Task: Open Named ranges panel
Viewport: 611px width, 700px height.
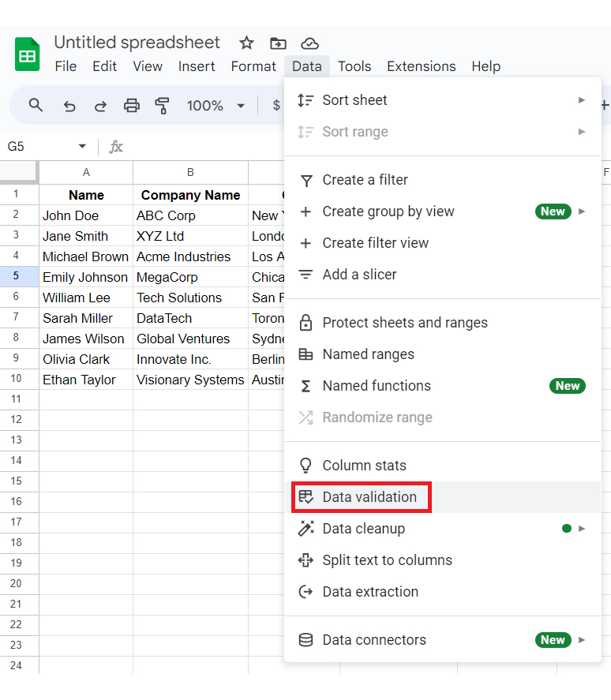Action: (x=443, y=354)
